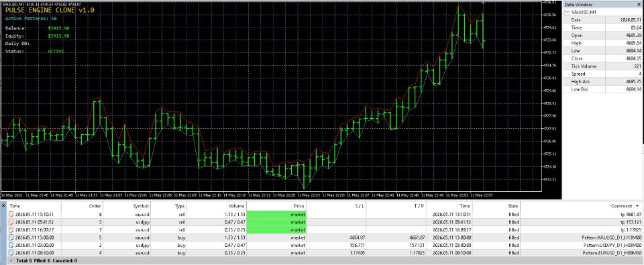Click the sell order icon for eurusd row
This screenshot has height=265, width=644.
click(x=11, y=229)
